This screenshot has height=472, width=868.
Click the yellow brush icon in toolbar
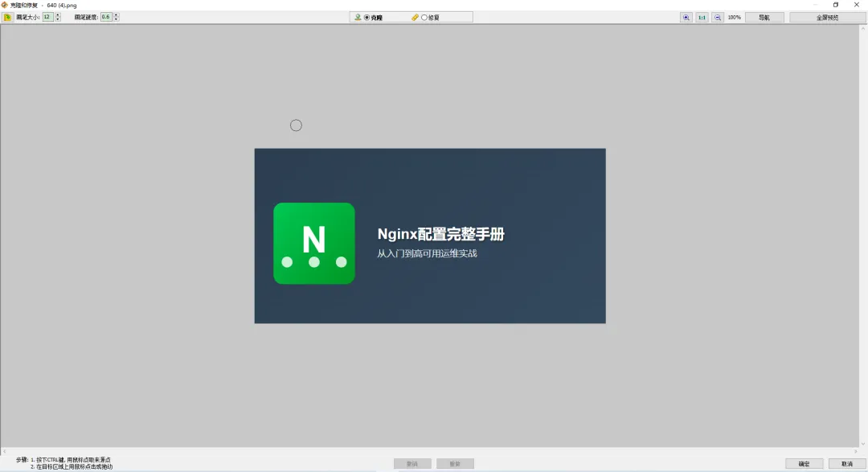7,17
